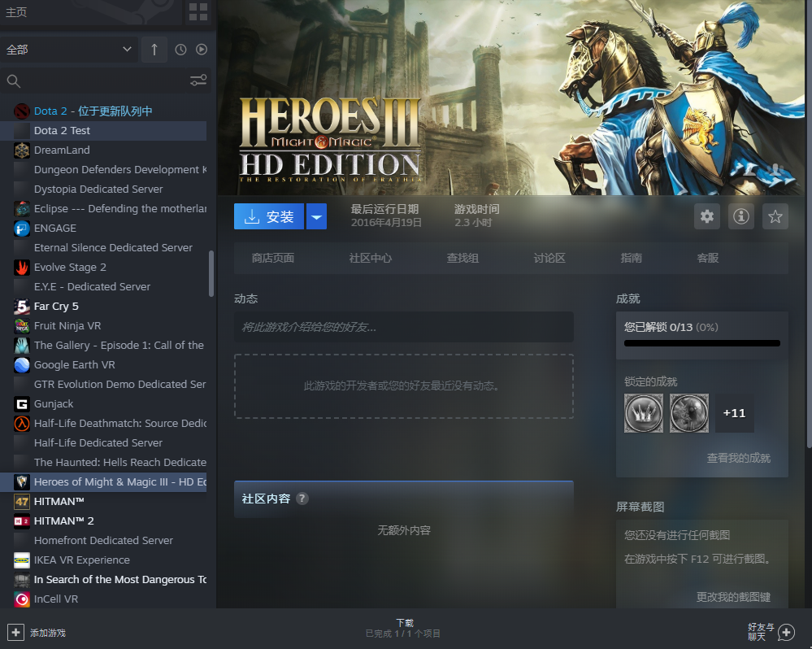Click Heroes of Might & Magic III icon
Viewport: 812px width, 649px height.
click(22, 482)
